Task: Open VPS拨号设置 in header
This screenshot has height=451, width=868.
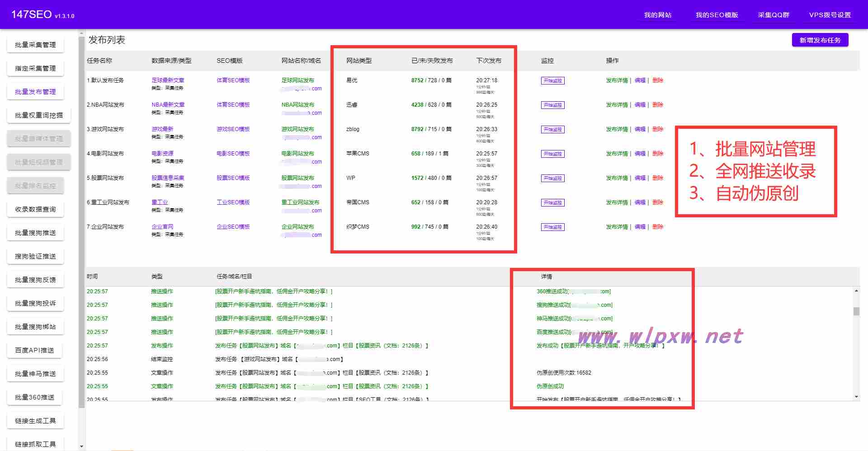Action: [830, 15]
